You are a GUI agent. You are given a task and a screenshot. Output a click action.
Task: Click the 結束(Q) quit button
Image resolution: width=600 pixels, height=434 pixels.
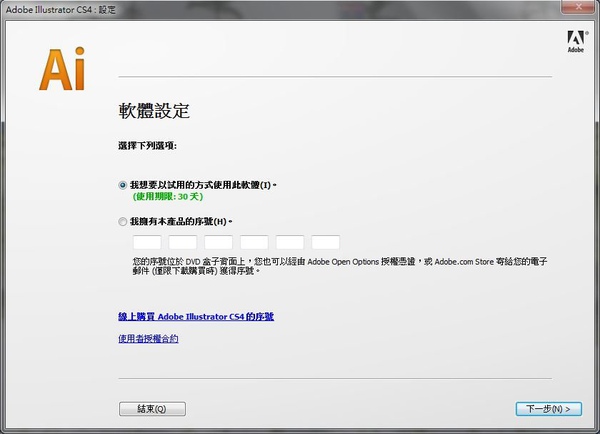click(152, 409)
